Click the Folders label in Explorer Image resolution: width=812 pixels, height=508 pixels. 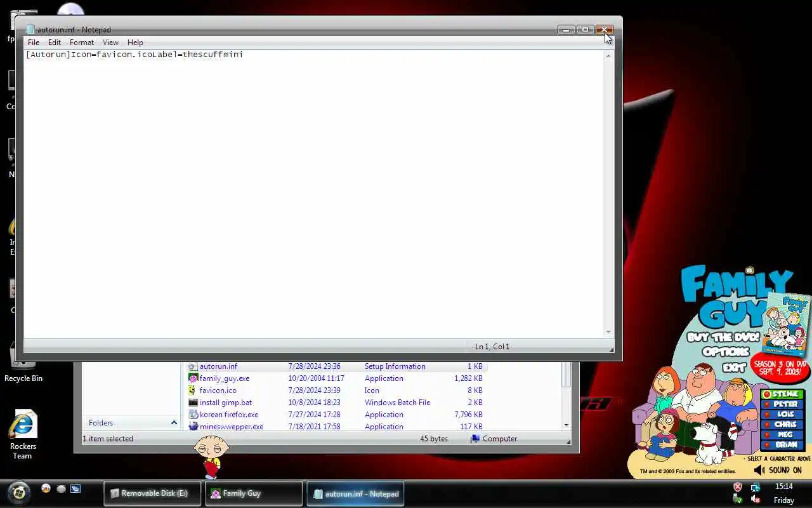101,423
